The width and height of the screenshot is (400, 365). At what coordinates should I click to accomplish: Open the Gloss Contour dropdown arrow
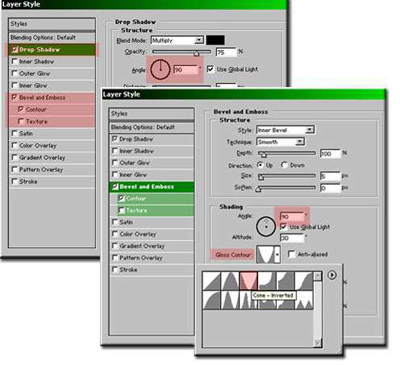(x=277, y=255)
